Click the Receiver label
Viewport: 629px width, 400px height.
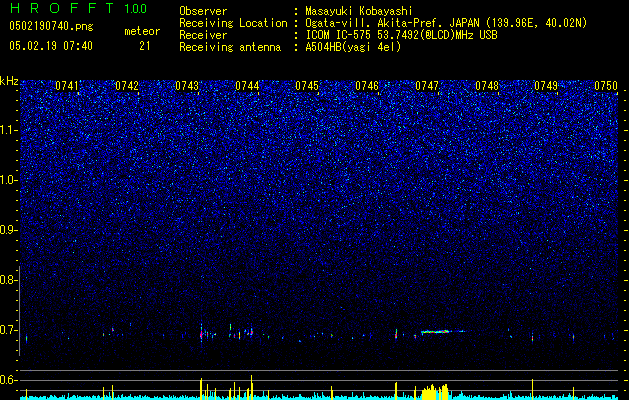point(203,35)
